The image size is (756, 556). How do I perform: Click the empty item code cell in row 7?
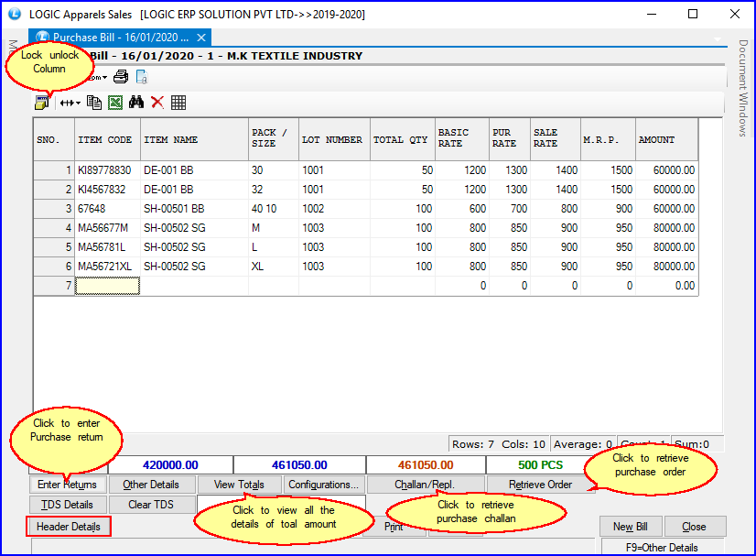107,286
